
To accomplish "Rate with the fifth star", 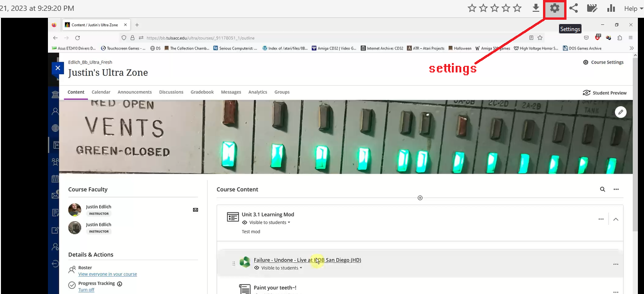I will coord(517,8).
